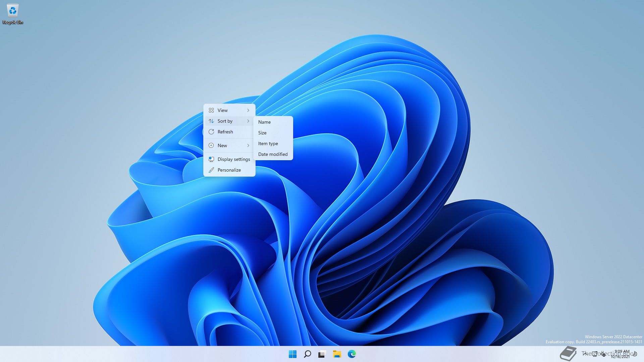Open the clock and date flyout
644x362 pixels.
click(620, 354)
